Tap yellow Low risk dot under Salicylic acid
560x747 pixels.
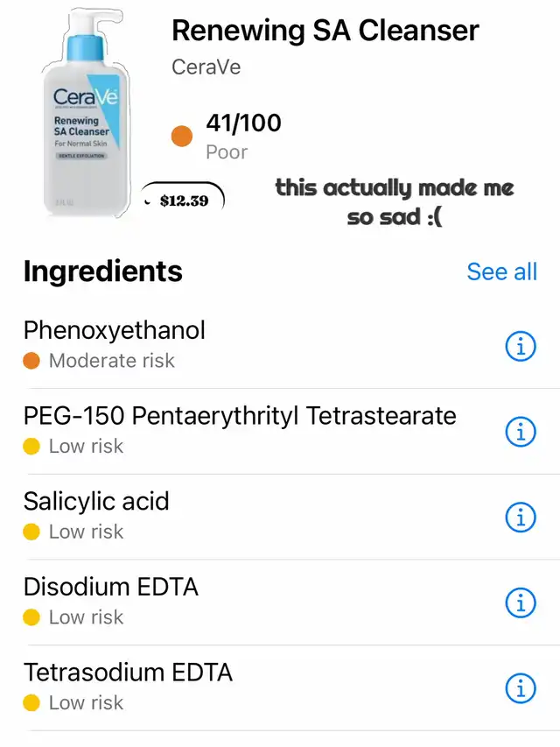pos(31,532)
